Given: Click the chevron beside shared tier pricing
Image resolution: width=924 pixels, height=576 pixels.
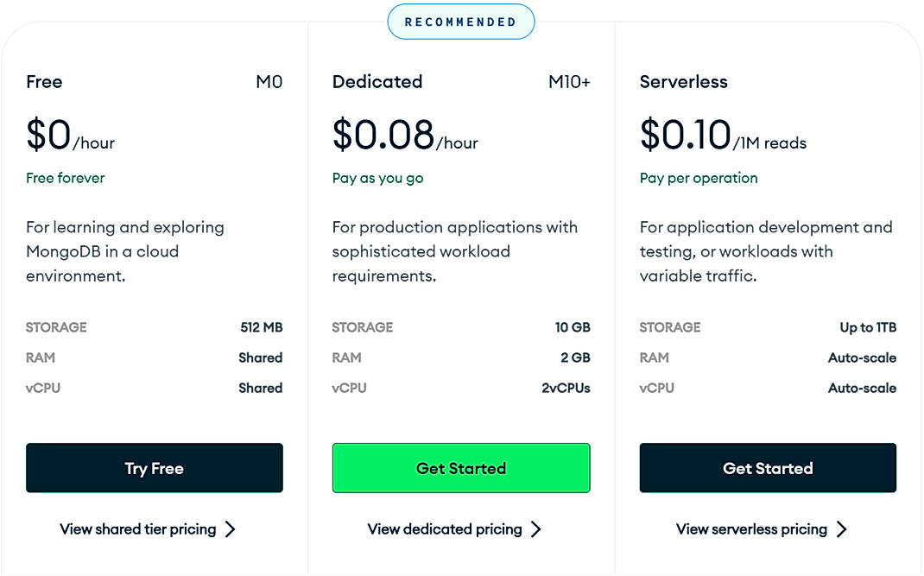Looking at the screenshot, I should [x=230, y=529].
